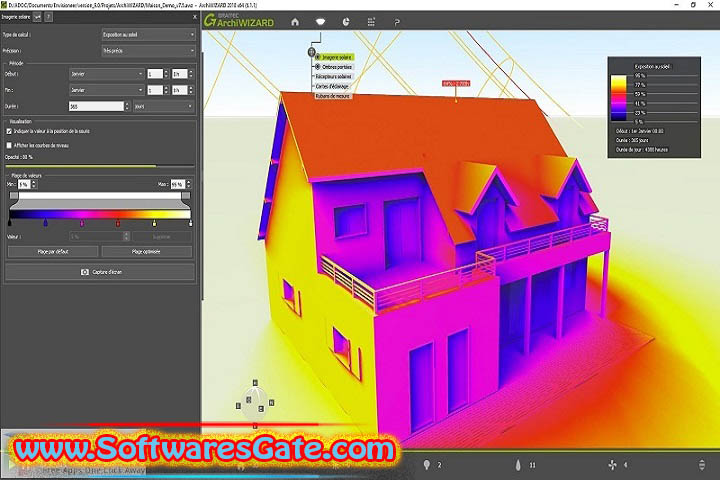Select the Ombres portées radio option
The image size is (720, 480).
(317, 67)
